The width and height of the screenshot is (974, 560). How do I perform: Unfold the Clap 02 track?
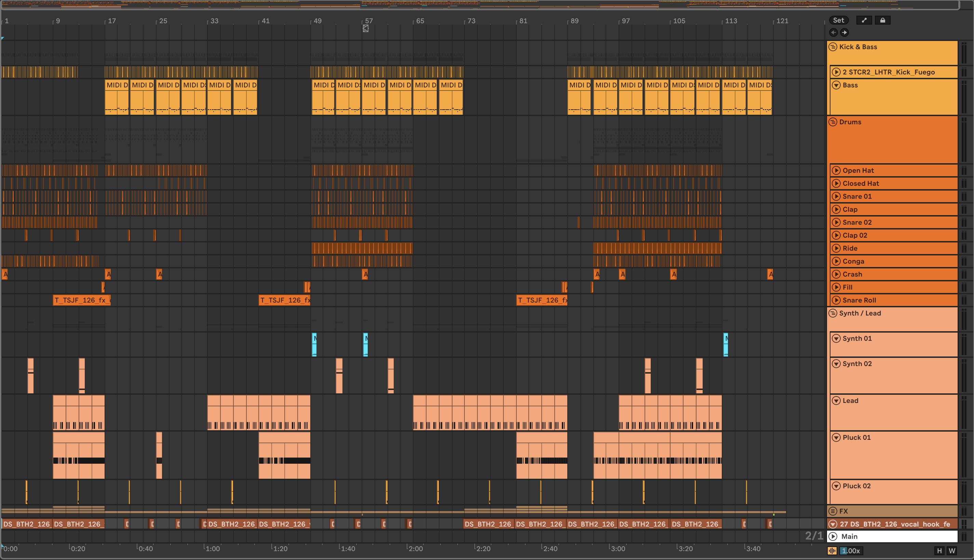[x=836, y=235]
